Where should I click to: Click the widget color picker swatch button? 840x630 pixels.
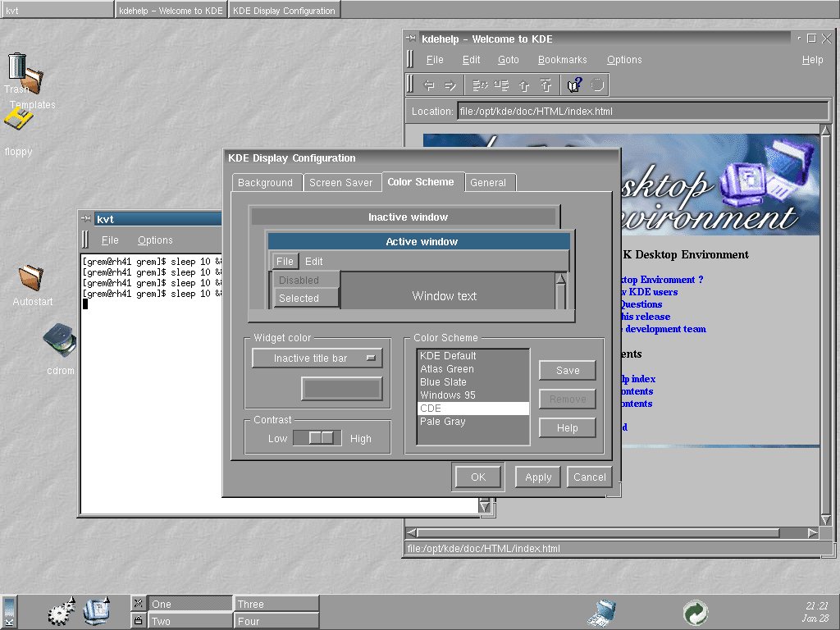coord(342,388)
